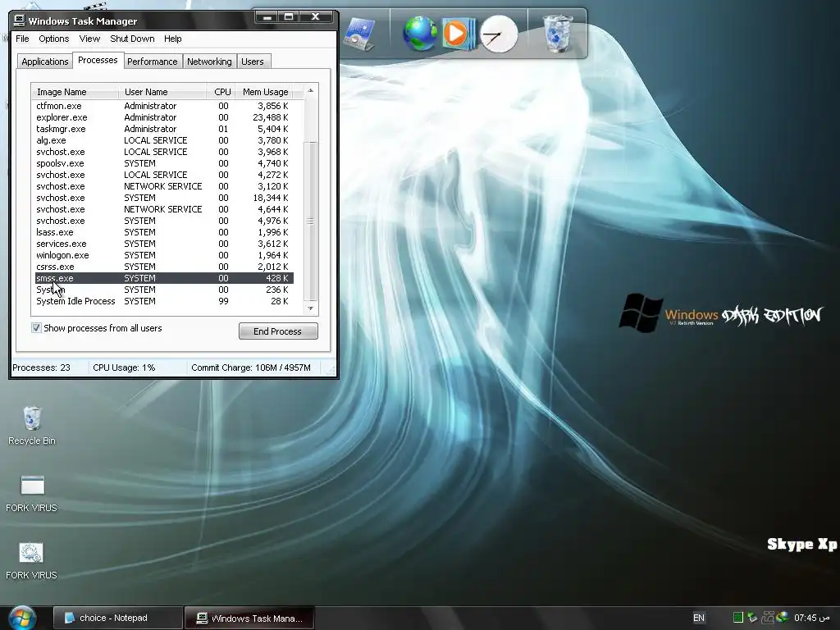840x630 pixels.
Task: Maximize the Windows Task Manager window
Action: 289,17
